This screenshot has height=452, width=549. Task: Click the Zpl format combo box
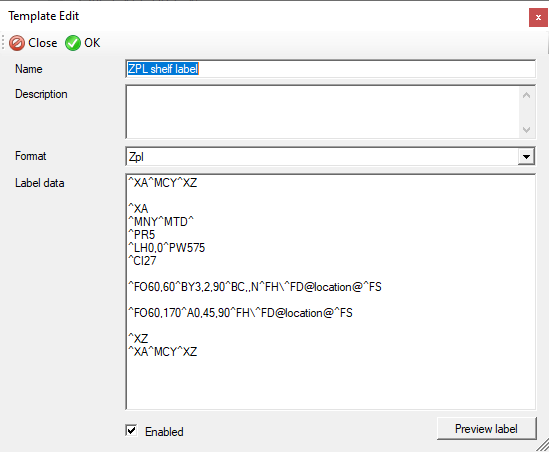pos(330,157)
